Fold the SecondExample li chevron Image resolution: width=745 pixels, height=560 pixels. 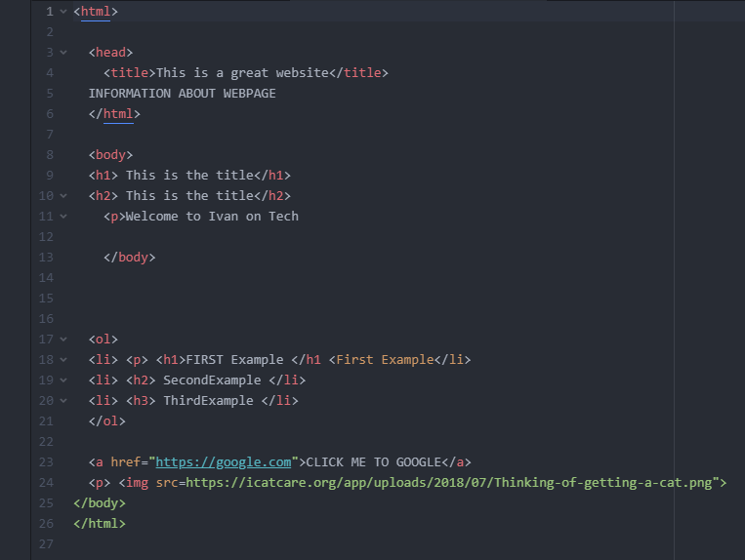click(63, 380)
